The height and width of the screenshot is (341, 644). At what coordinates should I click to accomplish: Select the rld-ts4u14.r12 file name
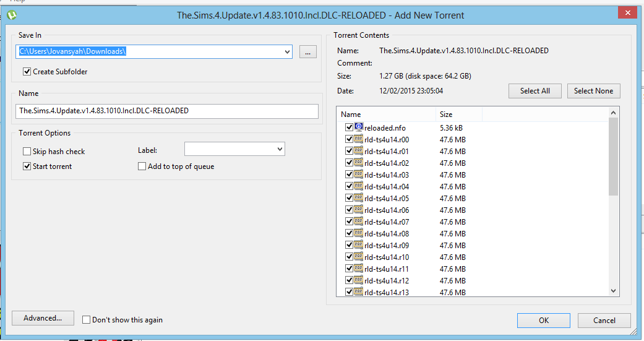pyautogui.click(x=387, y=280)
